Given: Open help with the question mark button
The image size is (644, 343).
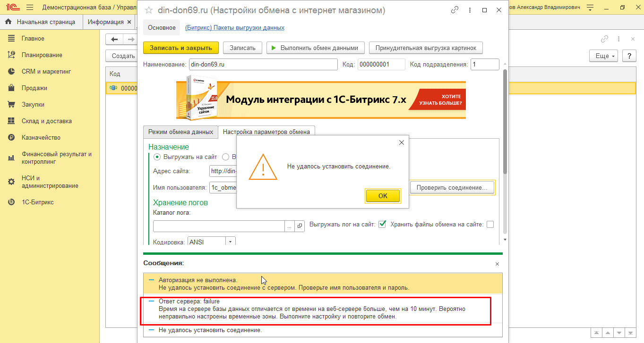Looking at the screenshot, I should [629, 56].
